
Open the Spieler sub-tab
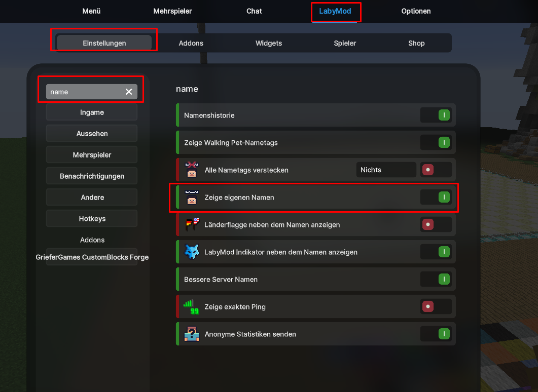pos(345,43)
